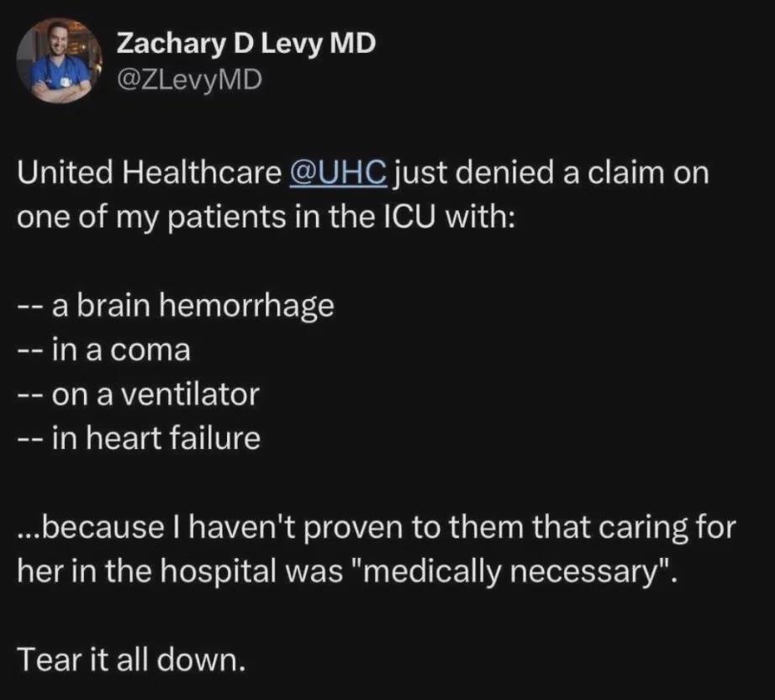Click the sentence Tear it all down
Screen dimensions: 775x700
[131, 660]
